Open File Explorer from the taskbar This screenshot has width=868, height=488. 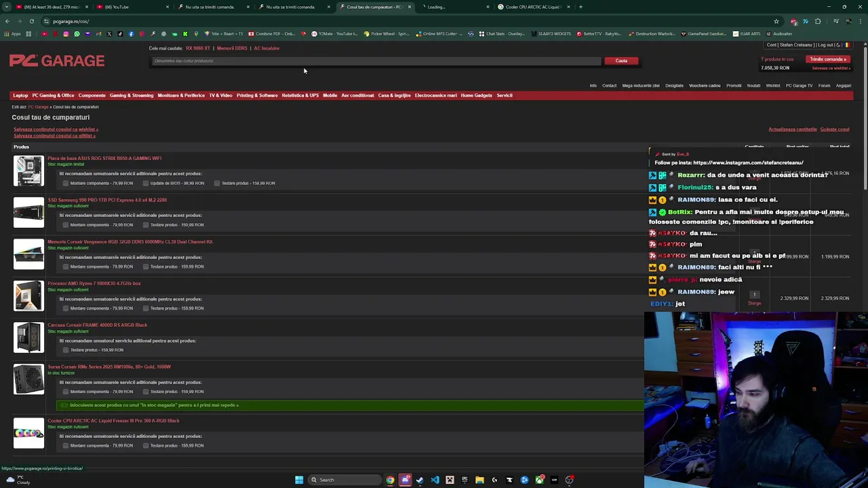click(479, 480)
